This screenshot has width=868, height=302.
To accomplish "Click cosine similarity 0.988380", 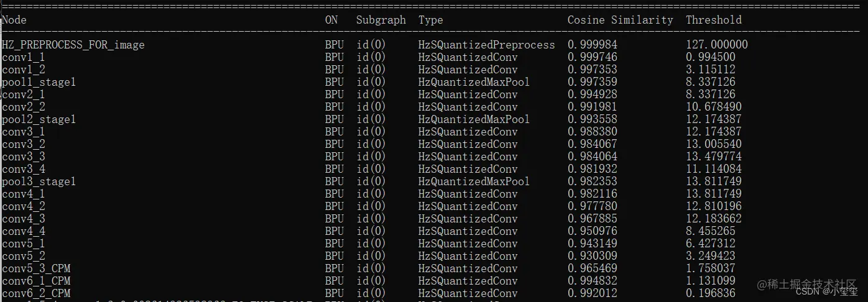I will (593, 132).
